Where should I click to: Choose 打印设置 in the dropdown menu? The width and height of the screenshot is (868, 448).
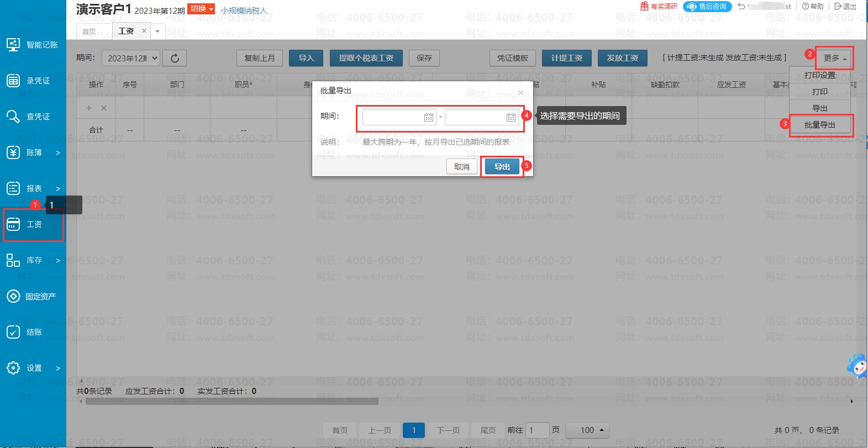pos(820,75)
